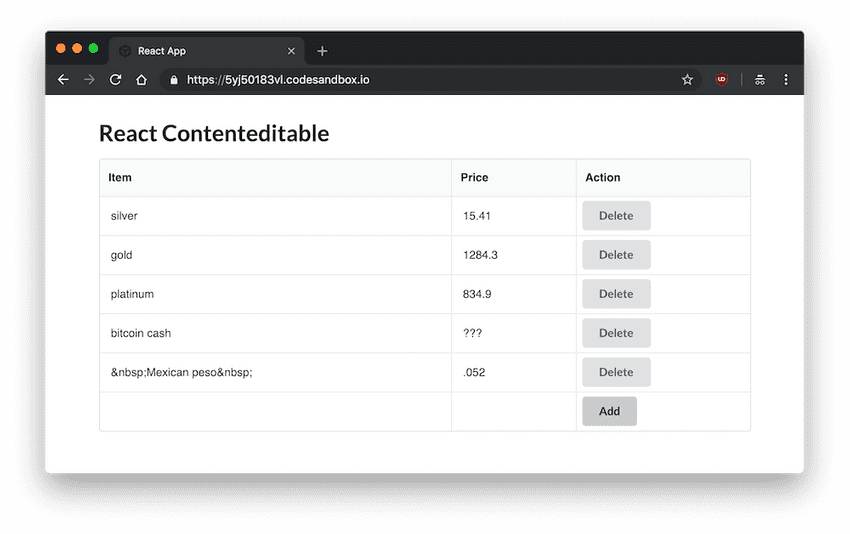Go to the browser home page

point(141,80)
